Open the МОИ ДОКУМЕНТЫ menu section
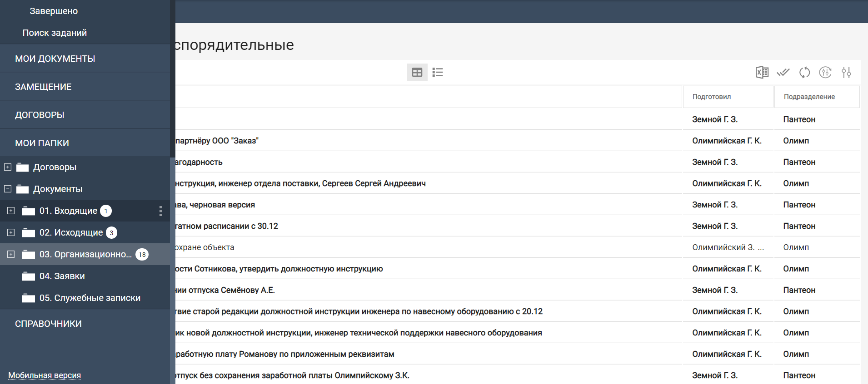868x384 pixels. pos(55,59)
